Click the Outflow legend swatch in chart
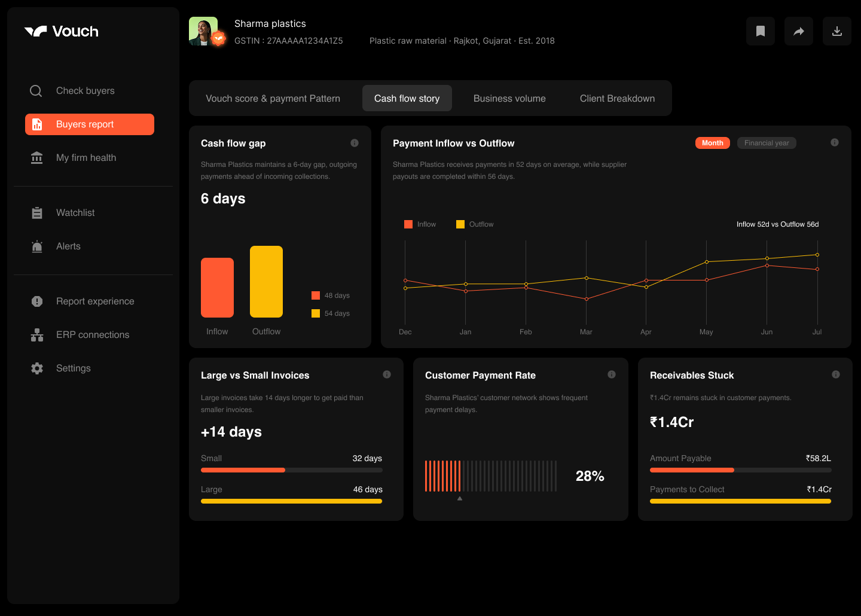The image size is (861, 616). (460, 224)
